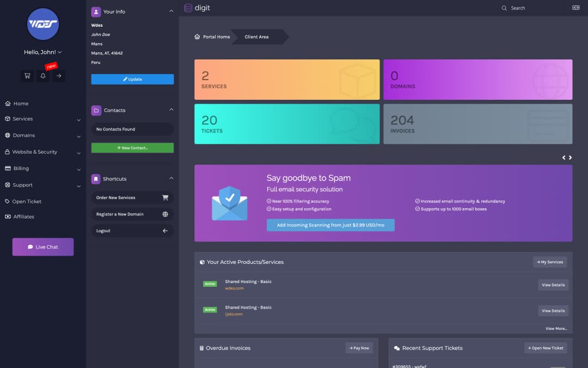Click the logout arrow icon under greeting
The height and width of the screenshot is (368, 588).
(x=59, y=76)
